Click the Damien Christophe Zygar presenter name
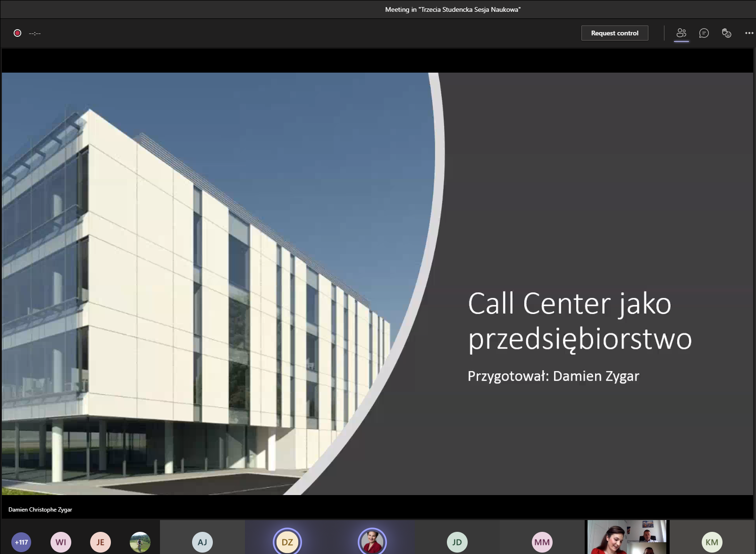The image size is (756, 554). click(x=40, y=510)
